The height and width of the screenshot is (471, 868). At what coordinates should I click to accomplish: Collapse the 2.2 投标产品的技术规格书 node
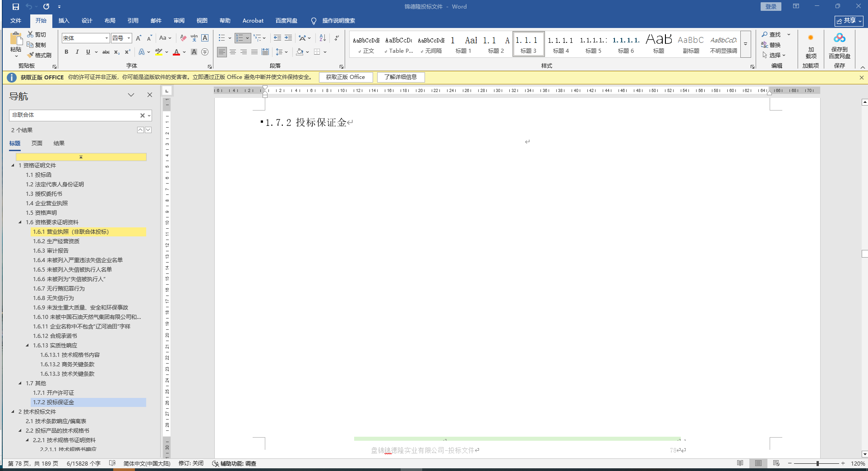click(20, 430)
